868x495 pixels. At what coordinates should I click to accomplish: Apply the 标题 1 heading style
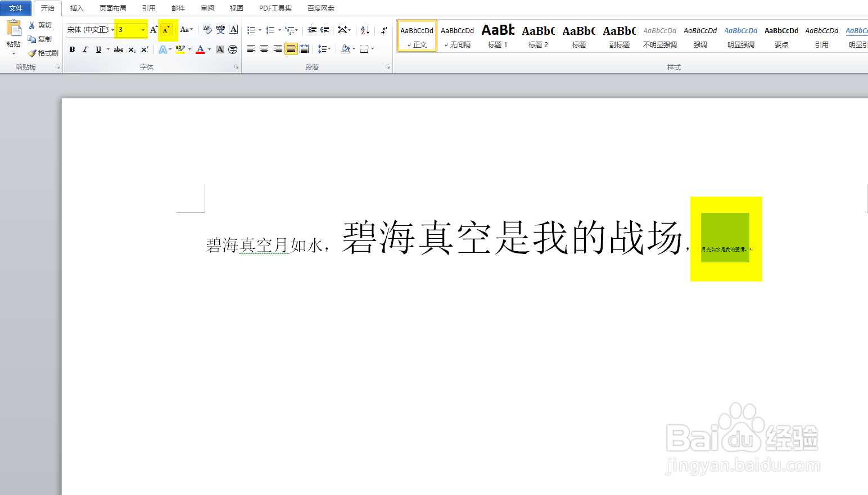pos(498,36)
